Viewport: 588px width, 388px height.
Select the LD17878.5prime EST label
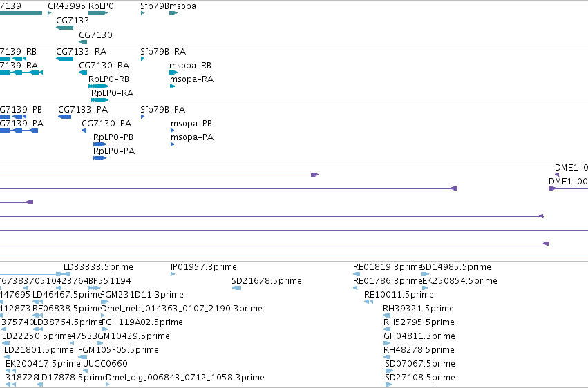[x=73, y=378]
